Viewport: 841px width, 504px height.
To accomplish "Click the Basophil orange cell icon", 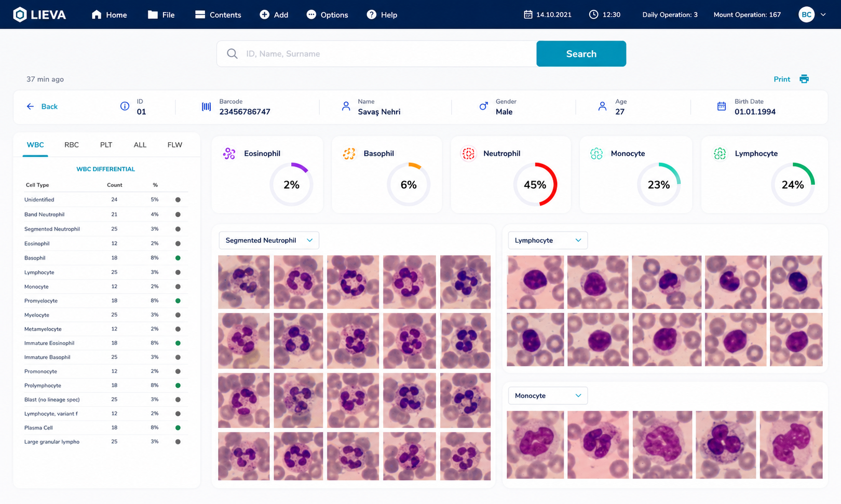I will click(x=349, y=153).
